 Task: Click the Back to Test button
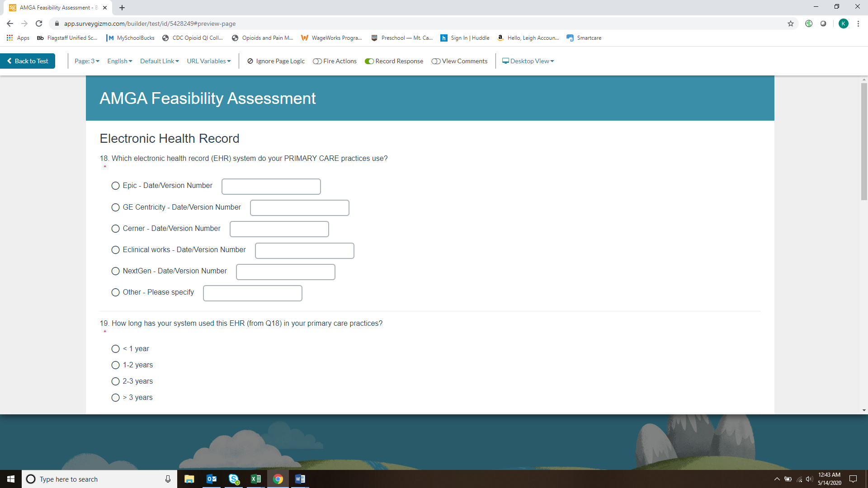coord(28,61)
